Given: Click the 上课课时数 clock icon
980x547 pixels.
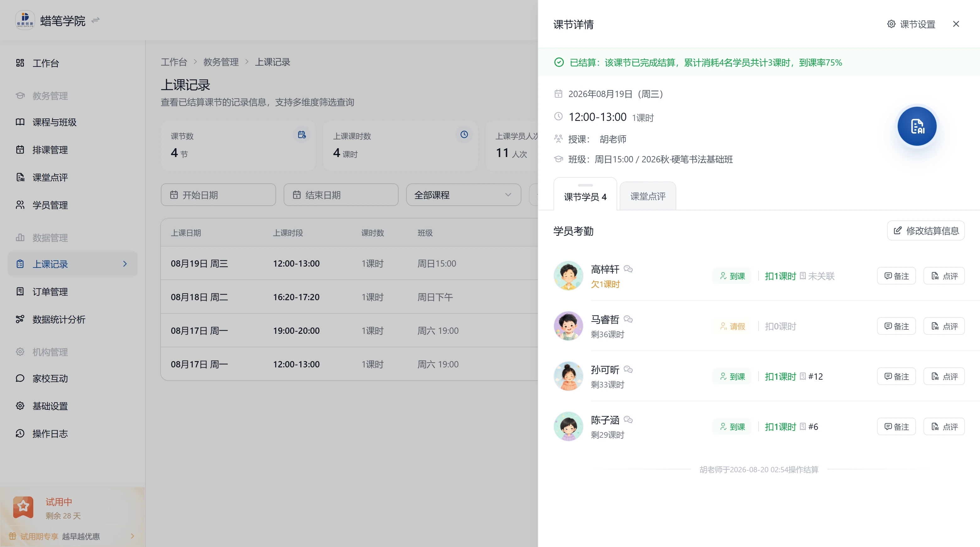Looking at the screenshot, I should 464,134.
